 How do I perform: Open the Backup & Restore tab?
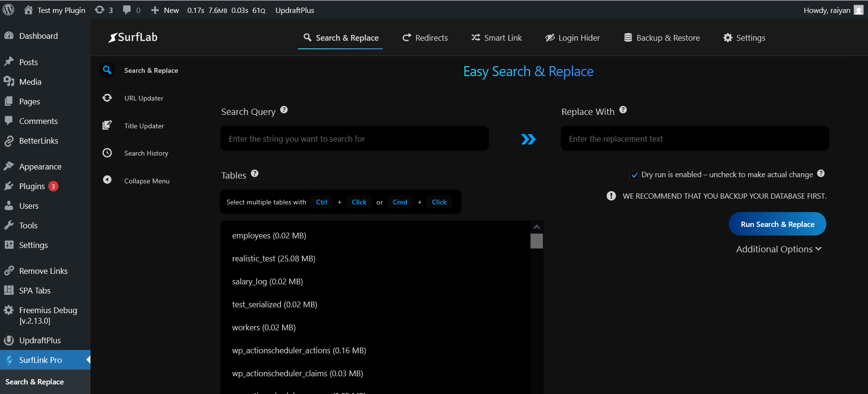pyautogui.click(x=662, y=38)
